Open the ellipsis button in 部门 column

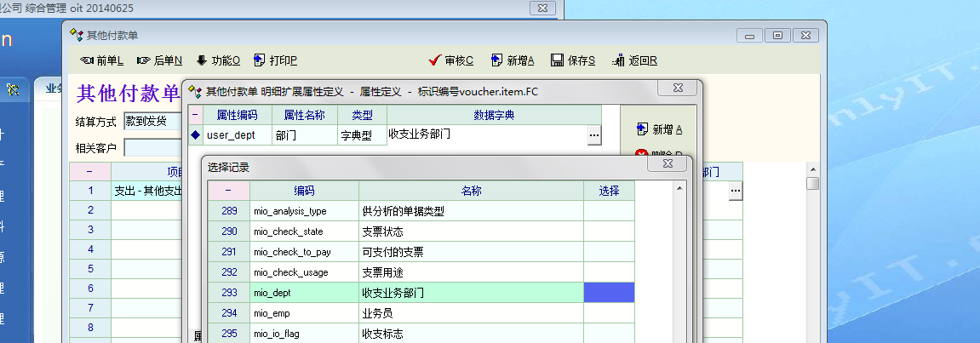click(735, 192)
